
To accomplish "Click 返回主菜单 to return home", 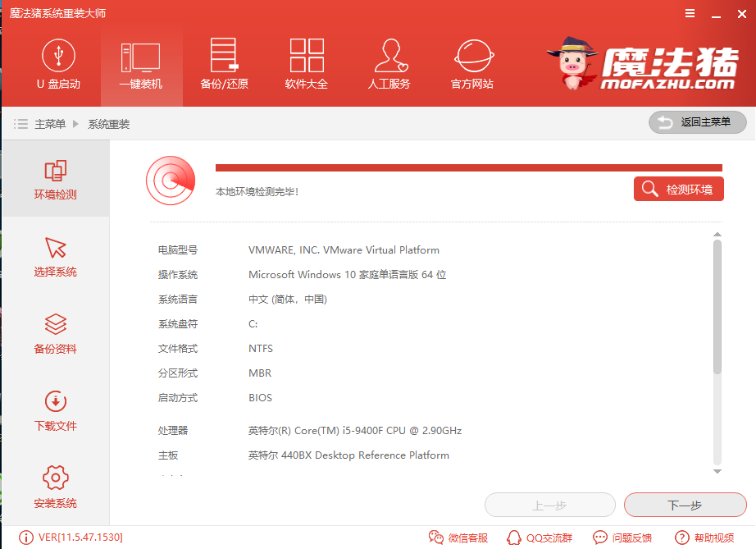I will (x=697, y=121).
